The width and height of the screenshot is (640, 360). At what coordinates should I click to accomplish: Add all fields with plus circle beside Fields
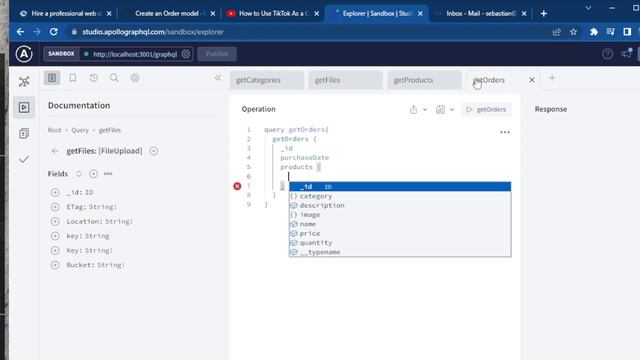click(x=93, y=174)
